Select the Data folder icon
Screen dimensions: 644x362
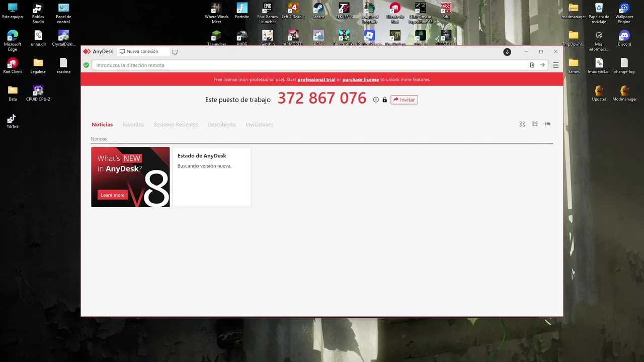pyautogui.click(x=13, y=93)
